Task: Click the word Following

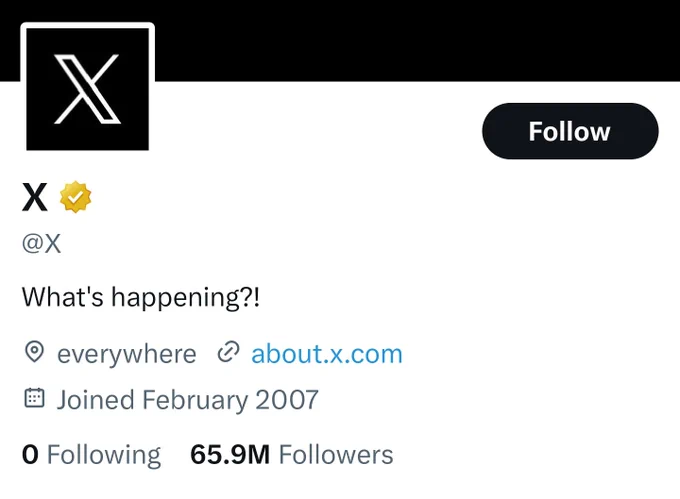Action: point(104,455)
